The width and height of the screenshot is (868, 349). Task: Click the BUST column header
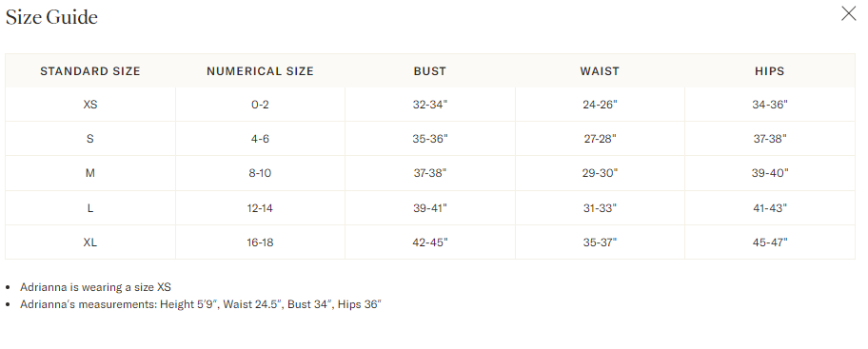pyautogui.click(x=429, y=71)
